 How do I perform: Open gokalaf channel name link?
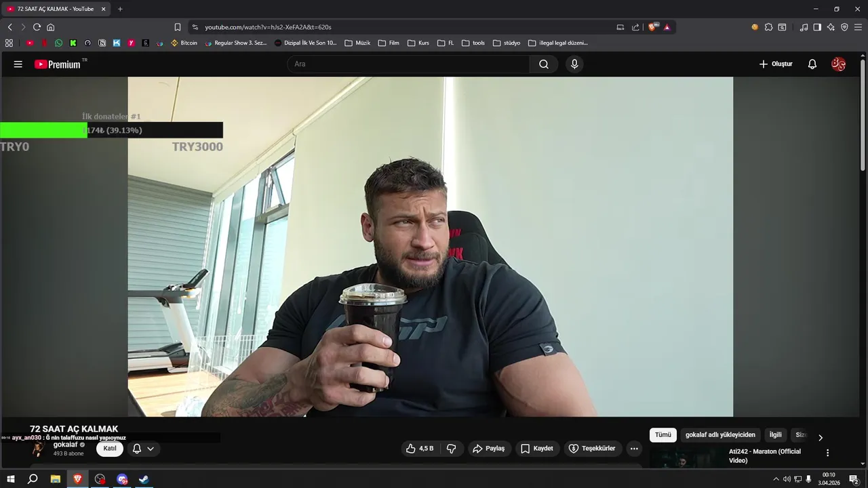(65, 445)
